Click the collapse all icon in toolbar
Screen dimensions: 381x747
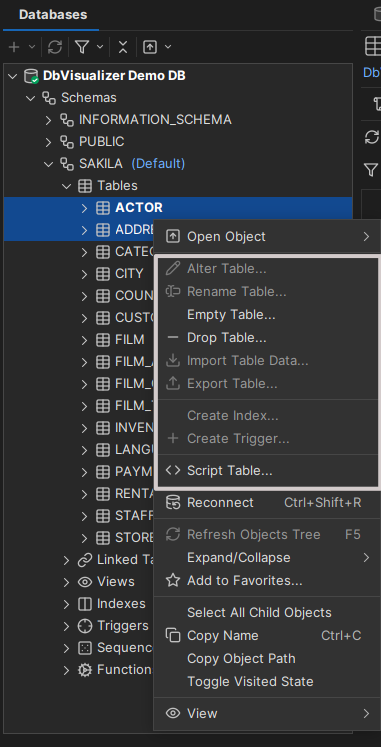pyautogui.click(x=123, y=47)
